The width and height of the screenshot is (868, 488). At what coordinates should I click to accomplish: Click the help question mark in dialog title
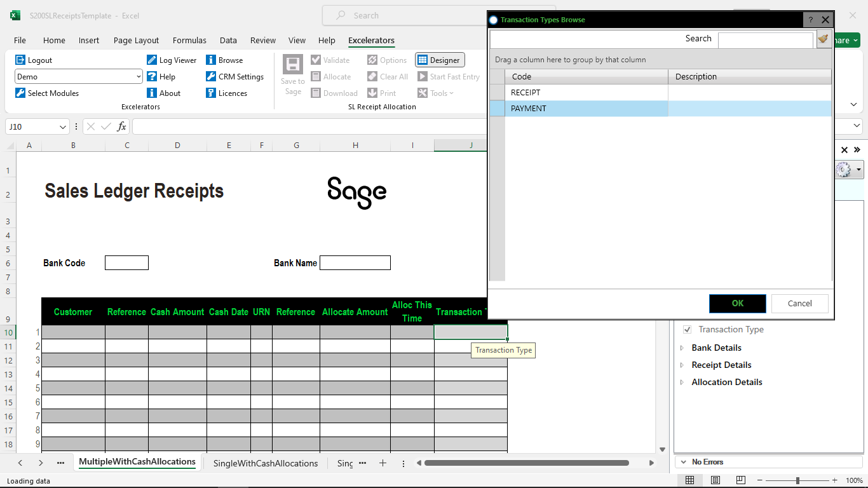pyautogui.click(x=810, y=20)
